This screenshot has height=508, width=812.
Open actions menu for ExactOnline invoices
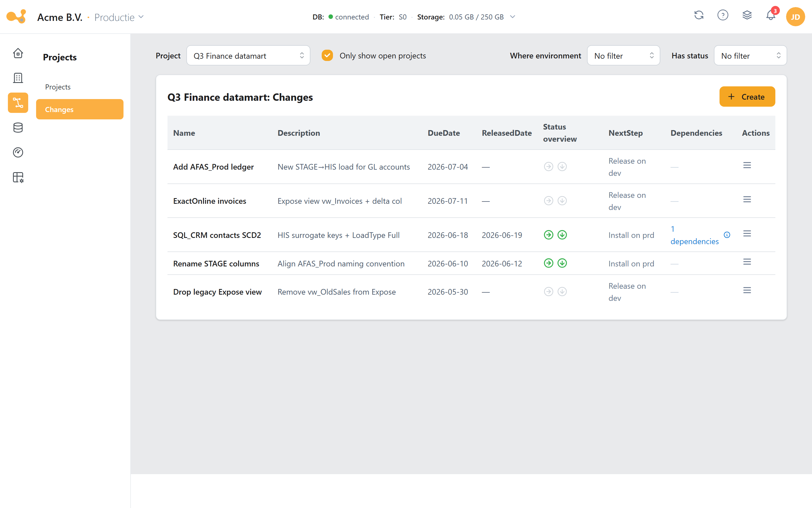(x=747, y=200)
